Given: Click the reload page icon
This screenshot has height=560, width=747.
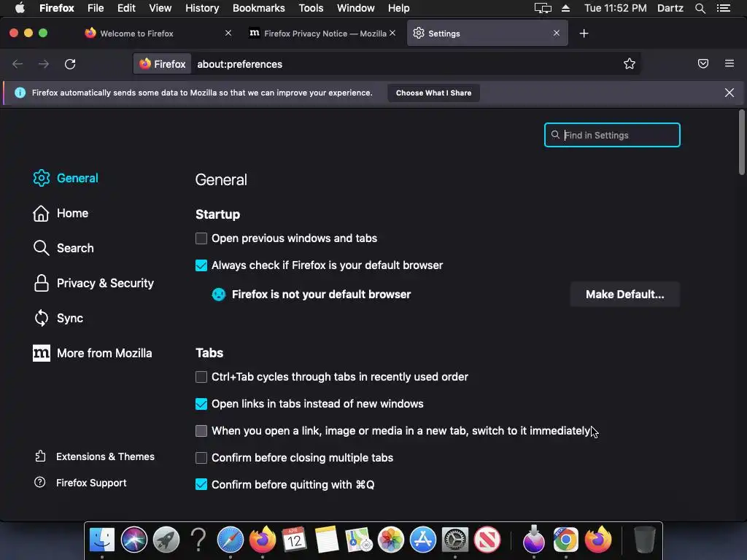Looking at the screenshot, I should pyautogui.click(x=70, y=64).
